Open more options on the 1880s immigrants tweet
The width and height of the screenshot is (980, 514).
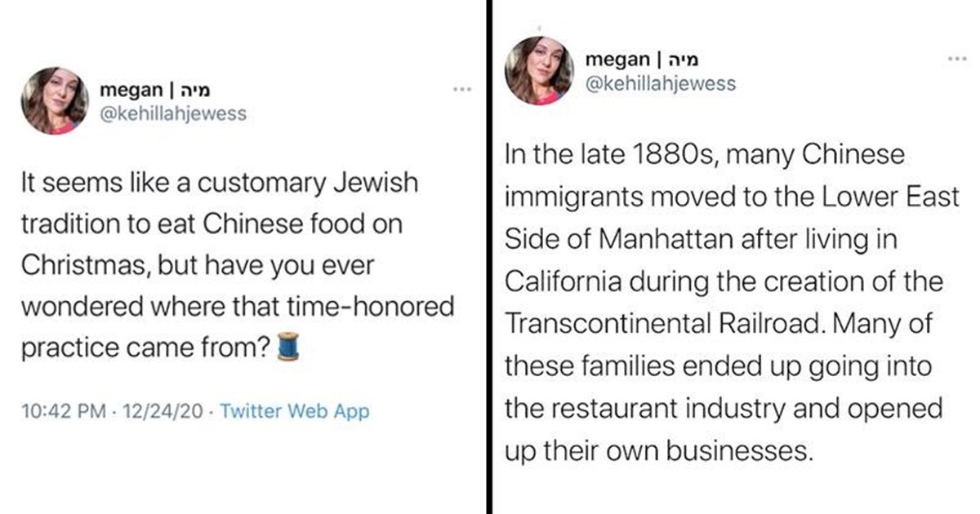(956, 59)
